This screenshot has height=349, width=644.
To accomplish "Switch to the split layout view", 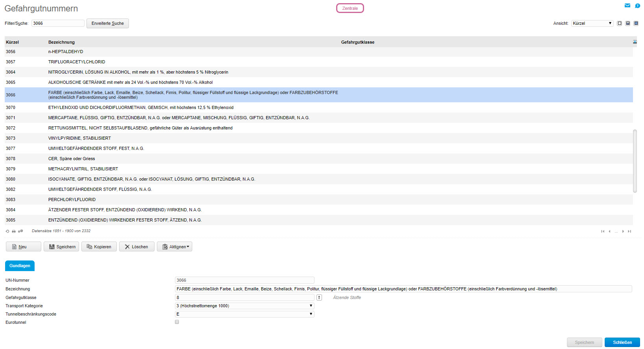I will pyautogui.click(x=628, y=23).
